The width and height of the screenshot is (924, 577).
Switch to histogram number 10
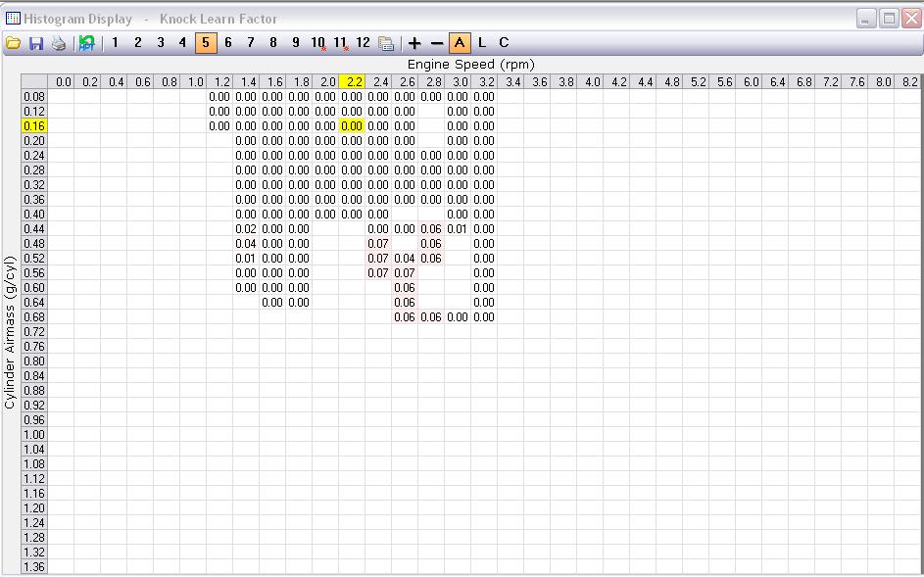(x=318, y=42)
